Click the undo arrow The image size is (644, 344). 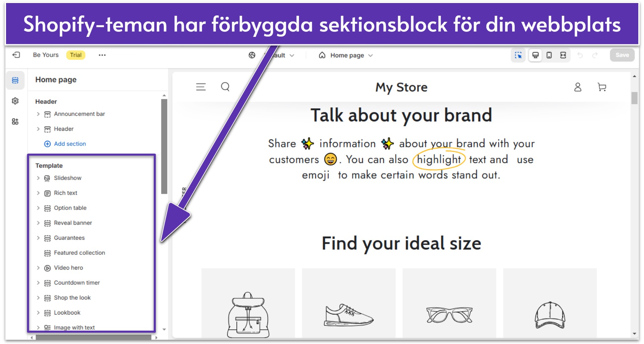tap(580, 55)
